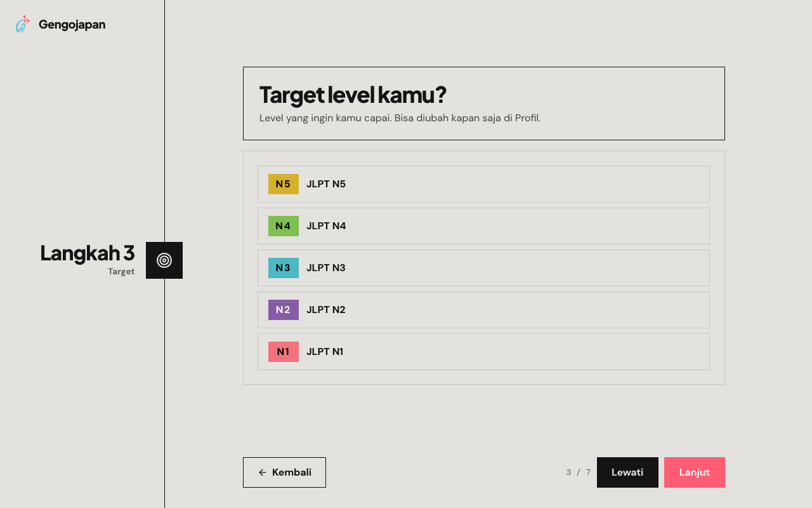Image resolution: width=812 pixels, height=508 pixels.
Task: Select the JLPT N5 target option
Action: [x=483, y=184]
